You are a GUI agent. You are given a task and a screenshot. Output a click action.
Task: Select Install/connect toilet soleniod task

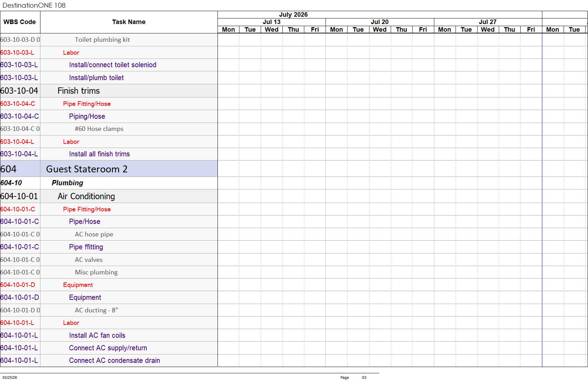pos(113,65)
